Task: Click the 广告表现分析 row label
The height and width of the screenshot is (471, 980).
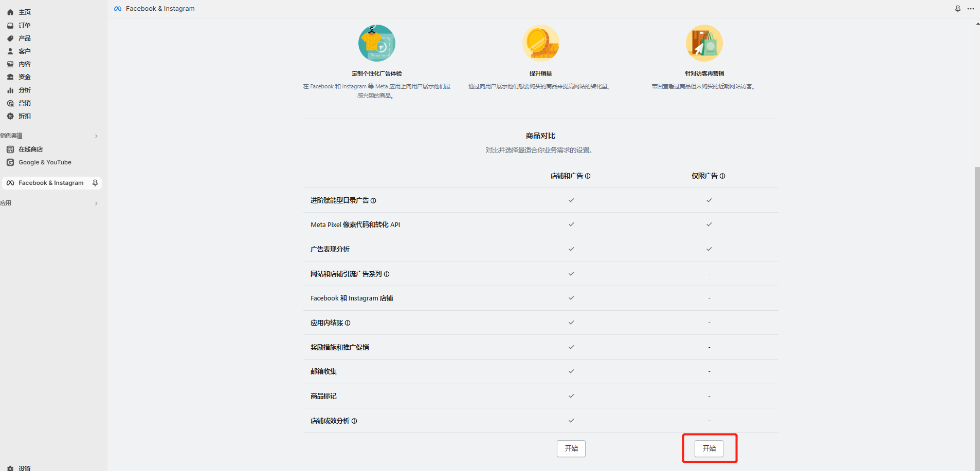Action: (330, 249)
